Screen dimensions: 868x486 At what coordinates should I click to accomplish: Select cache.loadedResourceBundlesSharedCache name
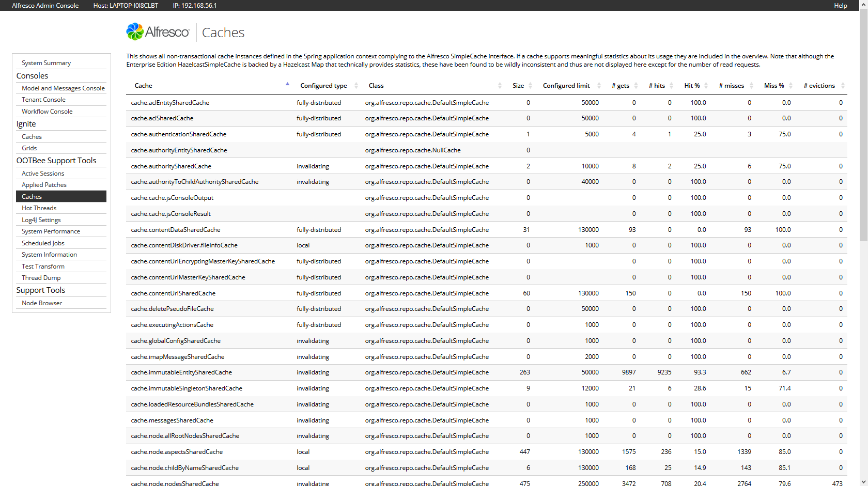(192, 404)
